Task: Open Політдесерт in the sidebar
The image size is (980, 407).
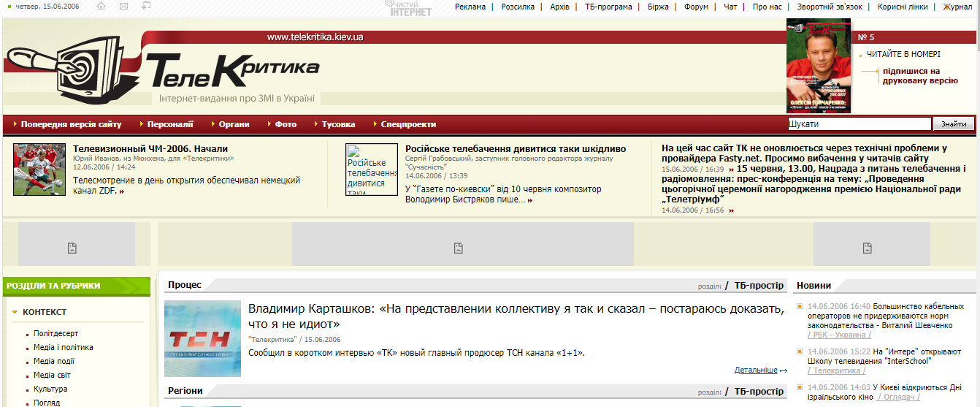Action: point(55,333)
